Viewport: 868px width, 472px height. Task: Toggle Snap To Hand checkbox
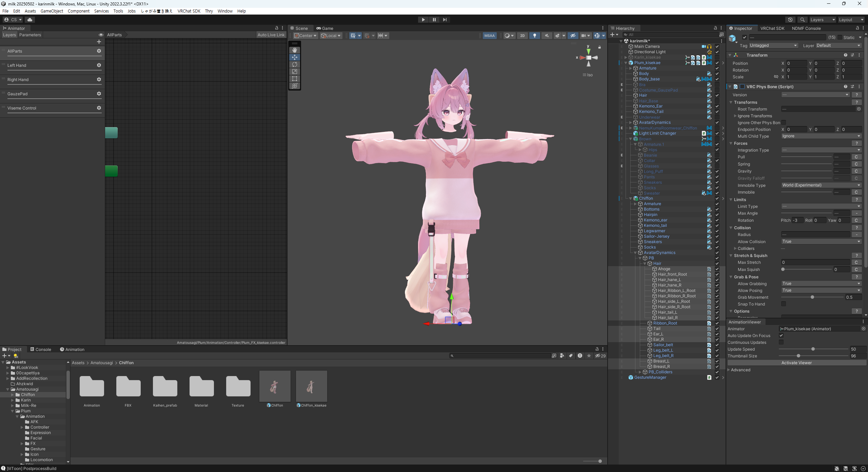point(784,304)
